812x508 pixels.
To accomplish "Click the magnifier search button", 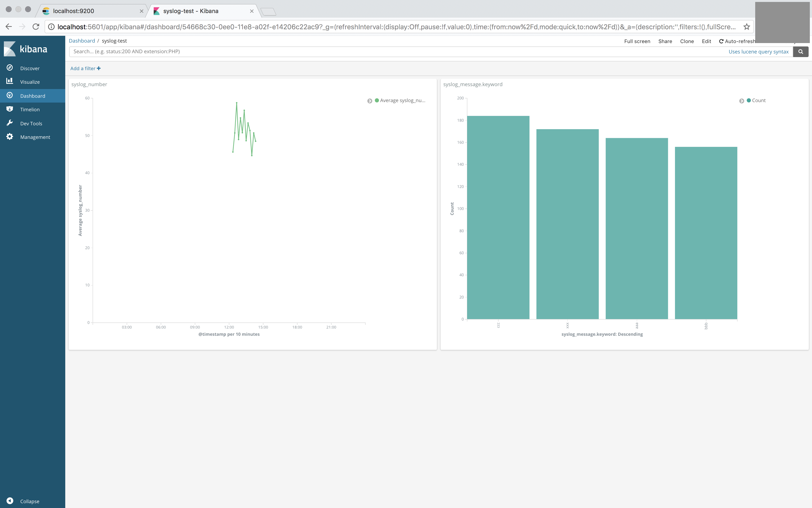I will click(x=801, y=52).
